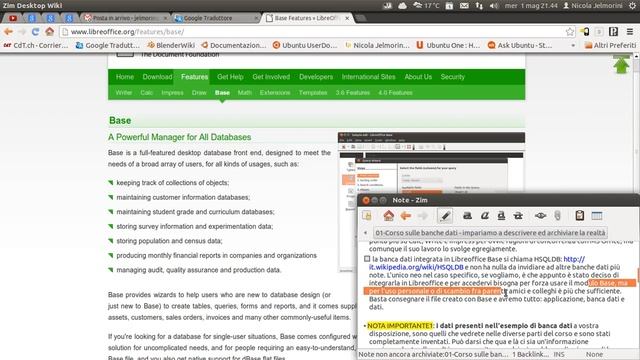640x360 pixels.
Task: Click the green scroll-to-top arrow on webpage
Action: (x=621, y=65)
